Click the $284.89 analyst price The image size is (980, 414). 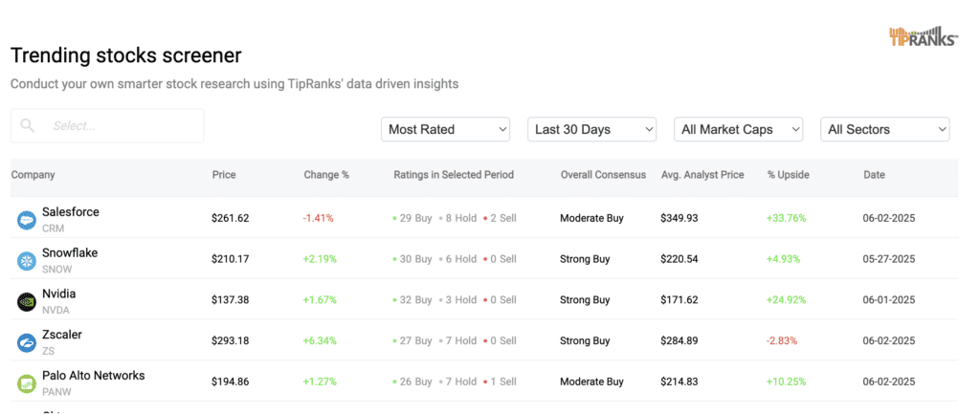(x=679, y=341)
